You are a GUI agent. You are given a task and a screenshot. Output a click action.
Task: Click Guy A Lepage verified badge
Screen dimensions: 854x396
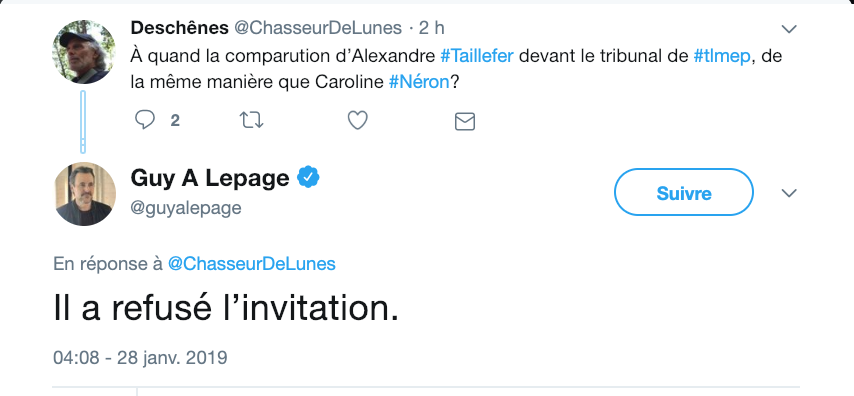click(308, 178)
